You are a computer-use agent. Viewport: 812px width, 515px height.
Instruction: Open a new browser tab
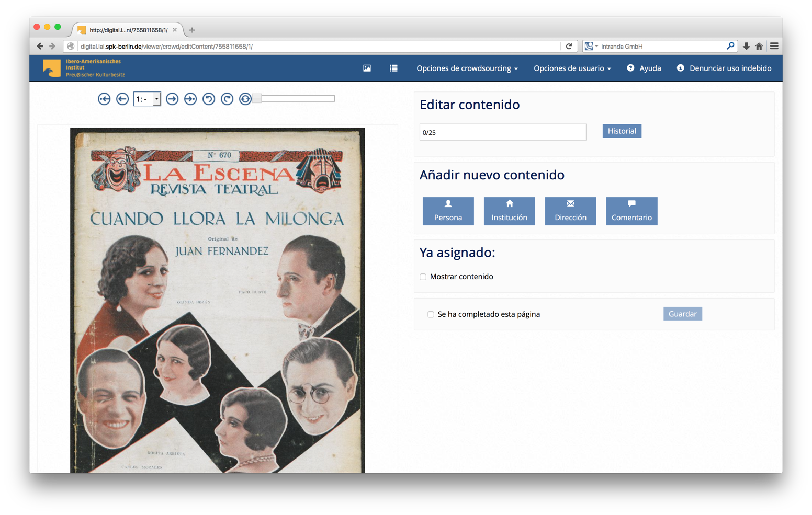(192, 30)
